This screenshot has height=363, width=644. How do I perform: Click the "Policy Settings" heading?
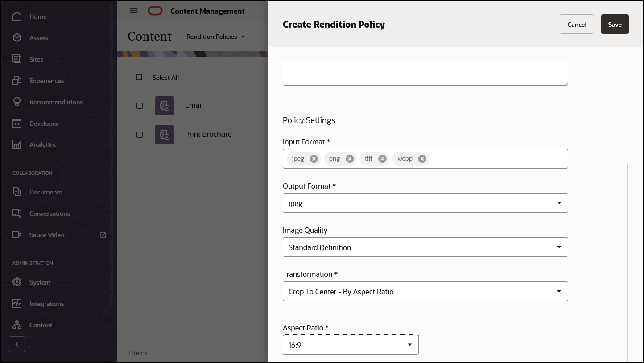[309, 120]
